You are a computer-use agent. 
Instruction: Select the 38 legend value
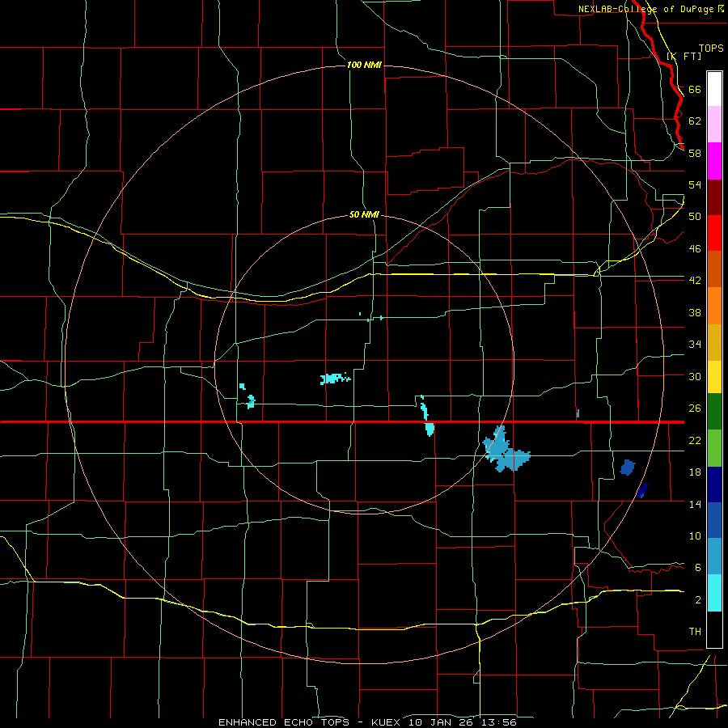(695, 312)
